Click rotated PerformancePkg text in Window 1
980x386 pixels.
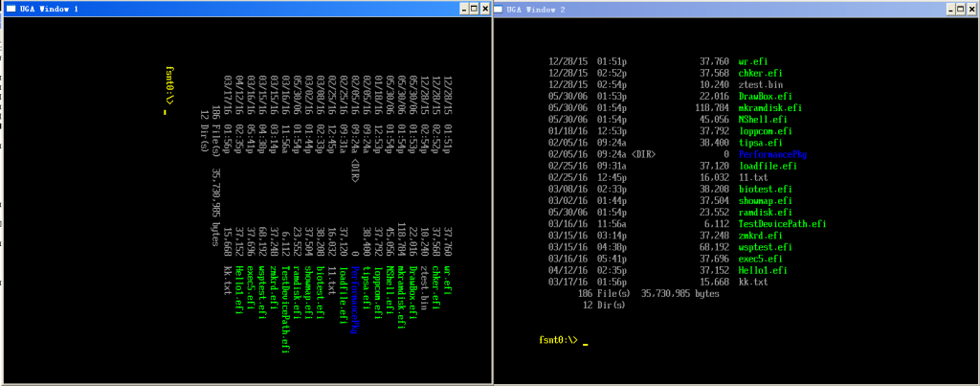[x=355, y=299]
